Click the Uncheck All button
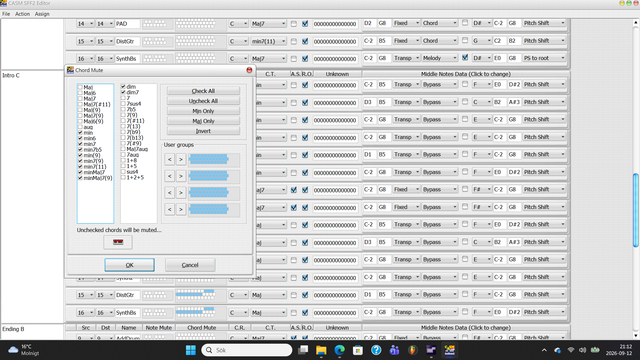640x360 pixels. [x=203, y=101]
